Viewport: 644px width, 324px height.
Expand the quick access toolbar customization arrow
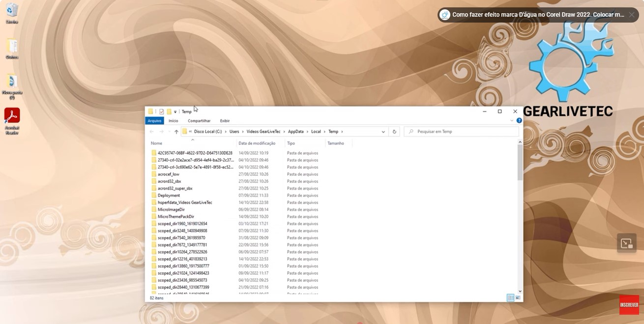point(175,111)
